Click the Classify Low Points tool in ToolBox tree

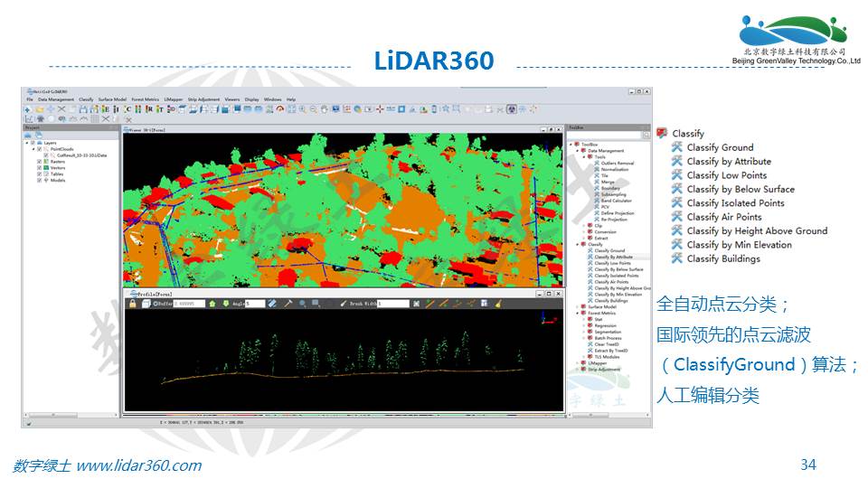[x=612, y=263]
